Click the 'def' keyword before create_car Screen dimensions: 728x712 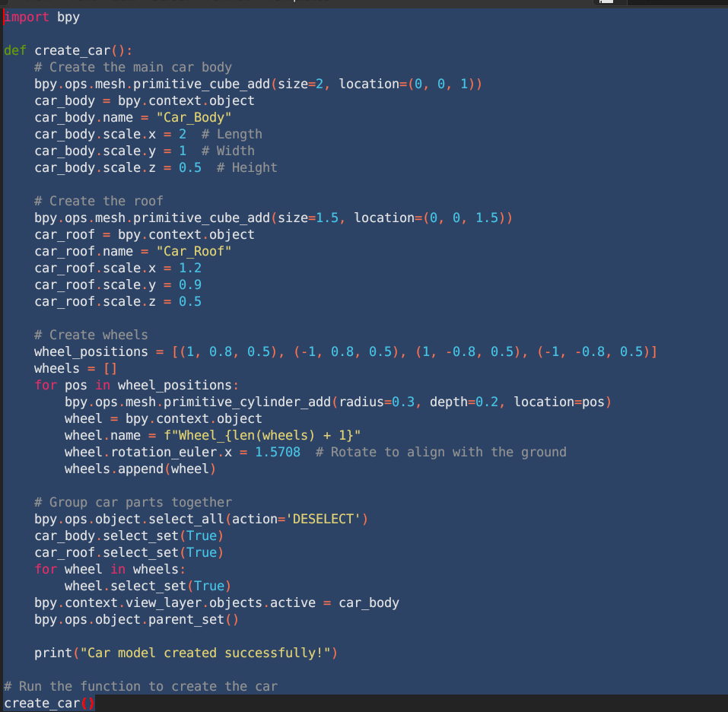pos(15,50)
